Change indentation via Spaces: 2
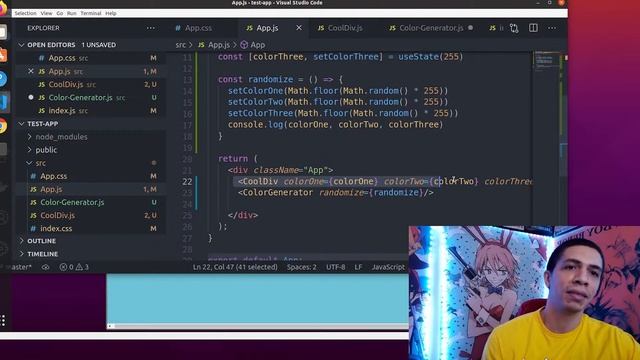640x360 pixels. [x=302, y=267]
